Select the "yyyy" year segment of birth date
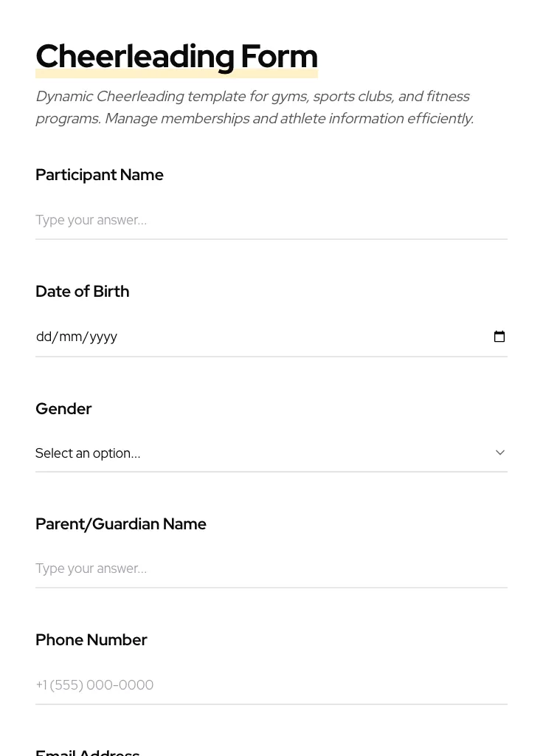Viewport: 543px width, 756px height. 103,337
